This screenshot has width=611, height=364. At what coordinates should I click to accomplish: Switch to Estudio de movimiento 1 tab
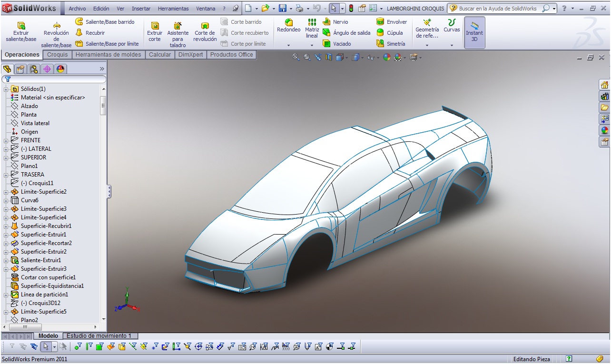(99, 336)
